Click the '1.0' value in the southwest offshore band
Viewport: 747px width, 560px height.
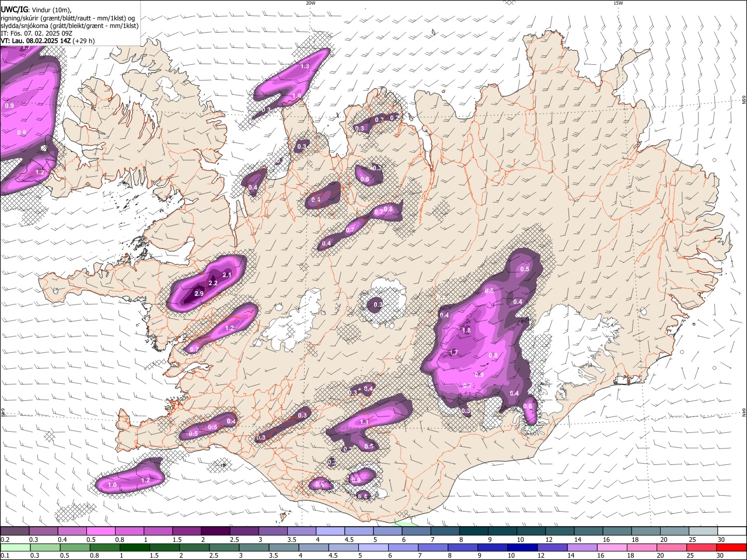112,485
